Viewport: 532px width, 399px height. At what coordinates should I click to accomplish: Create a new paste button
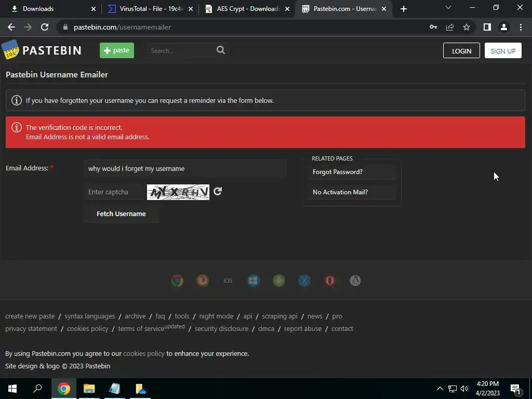point(117,50)
